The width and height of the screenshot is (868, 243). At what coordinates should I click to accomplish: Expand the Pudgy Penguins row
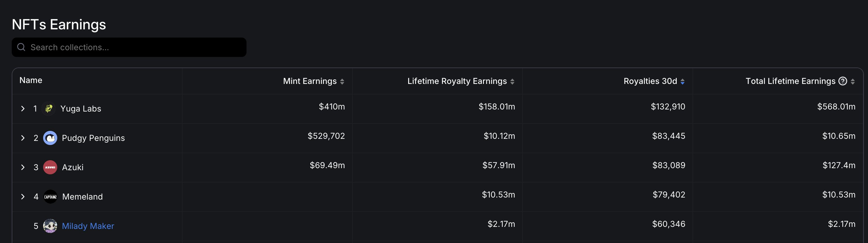pos(23,138)
